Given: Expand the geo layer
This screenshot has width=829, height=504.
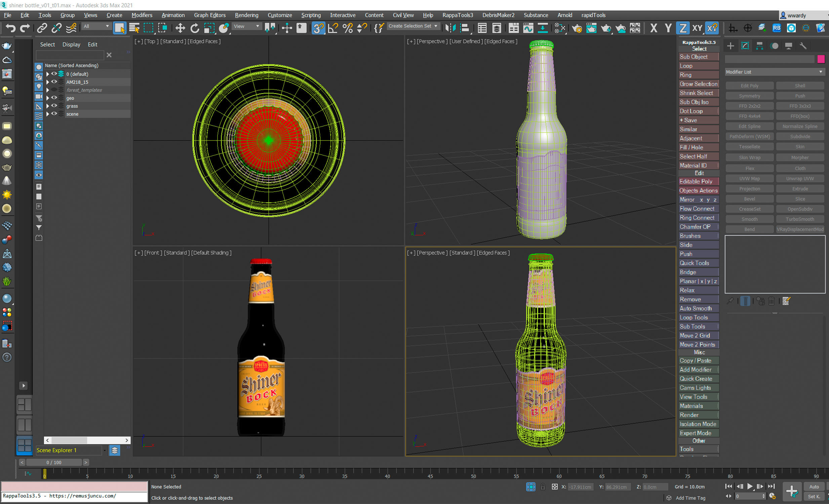Looking at the screenshot, I should (x=47, y=98).
